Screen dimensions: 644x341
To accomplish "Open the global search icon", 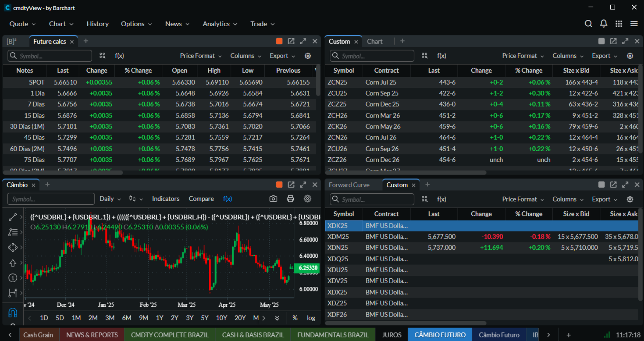I will coord(588,24).
